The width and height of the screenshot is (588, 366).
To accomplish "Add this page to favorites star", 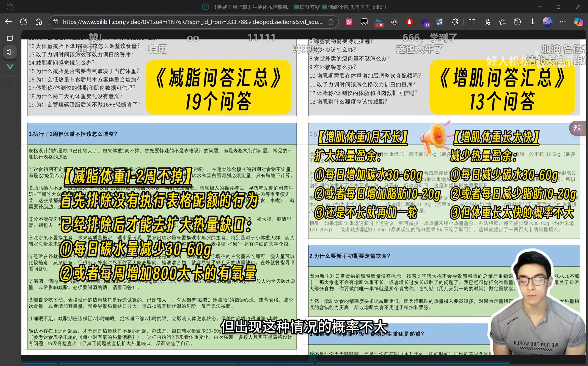I will (x=331, y=22).
